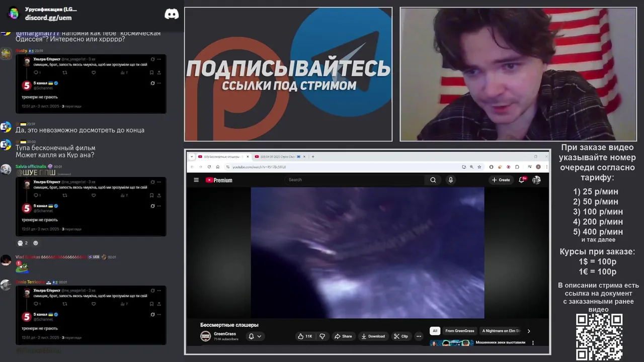Viewport: 644px width, 362px height.
Task: Go back using the browser back arrow
Action: [x=192, y=167]
